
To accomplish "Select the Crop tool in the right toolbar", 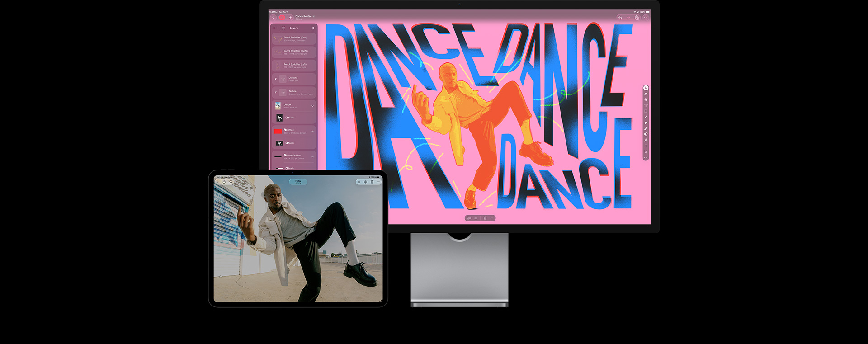I will click(x=646, y=152).
